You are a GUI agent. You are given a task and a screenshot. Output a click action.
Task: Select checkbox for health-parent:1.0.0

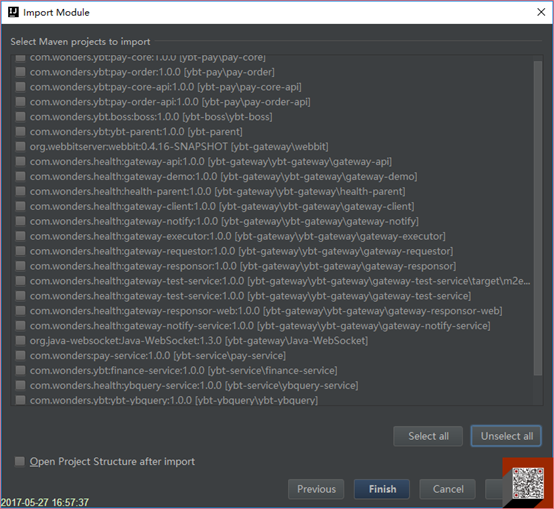pos(20,191)
